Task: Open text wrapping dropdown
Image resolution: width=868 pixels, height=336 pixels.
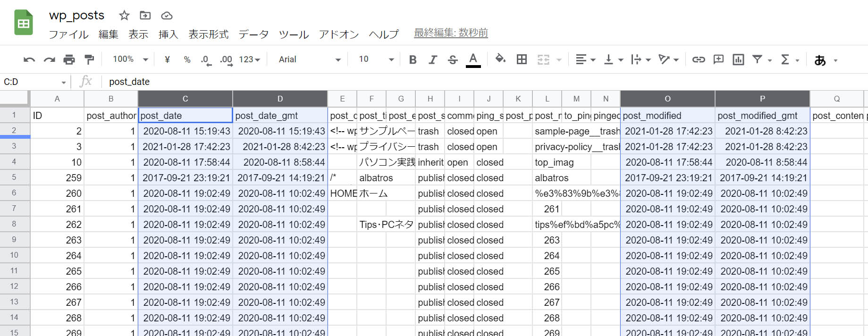Action: [x=641, y=59]
